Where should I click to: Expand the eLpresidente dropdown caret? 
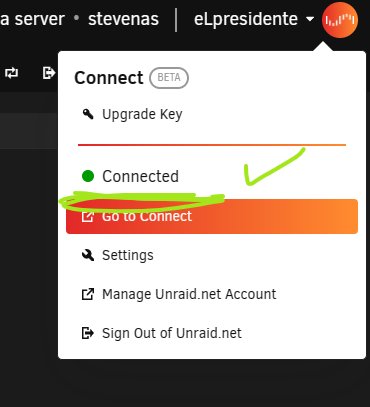310,19
